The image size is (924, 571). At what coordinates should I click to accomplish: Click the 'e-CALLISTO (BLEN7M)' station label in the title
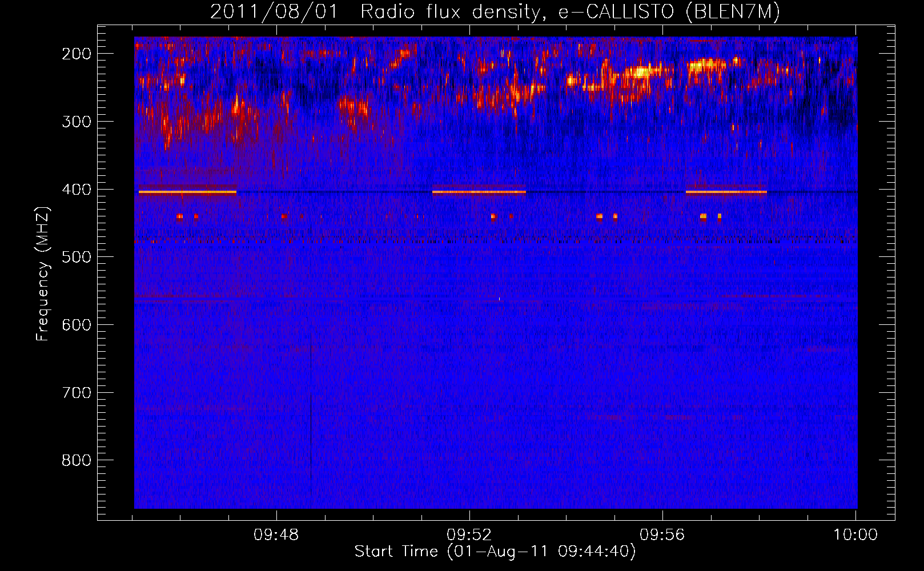coord(669,12)
